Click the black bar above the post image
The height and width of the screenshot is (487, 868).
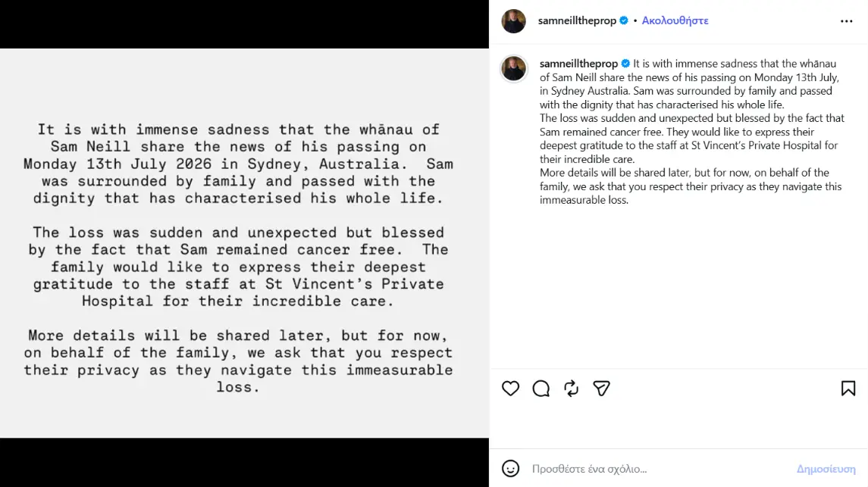(x=244, y=24)
